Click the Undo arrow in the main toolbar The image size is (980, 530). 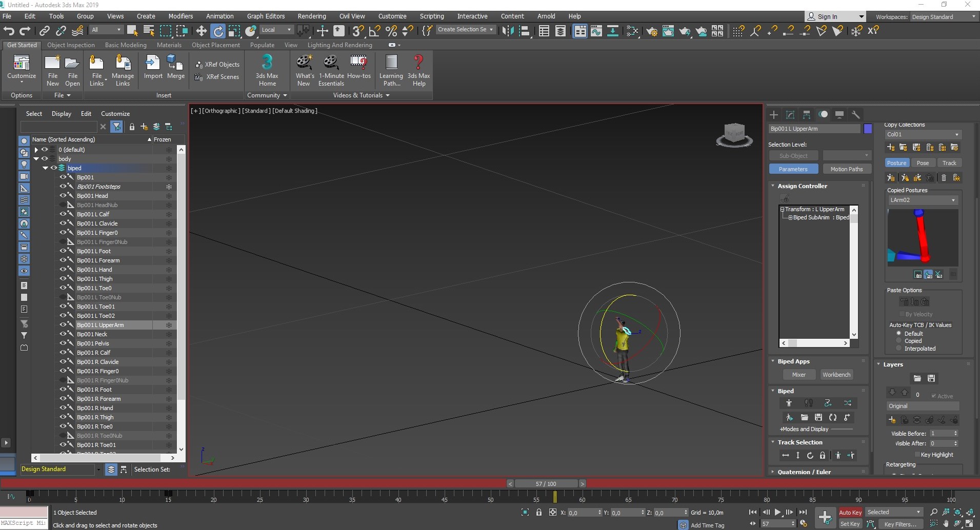click(9, 31)
